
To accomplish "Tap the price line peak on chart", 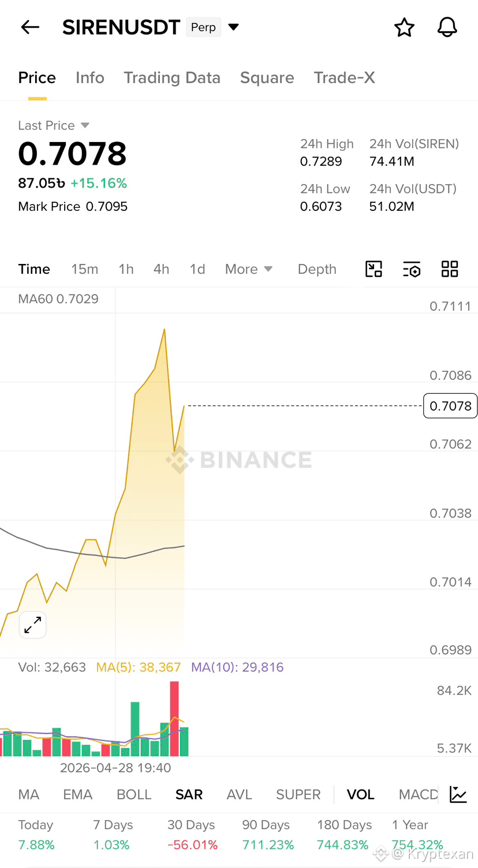I will pyautogui.click(x=165, y=330).
